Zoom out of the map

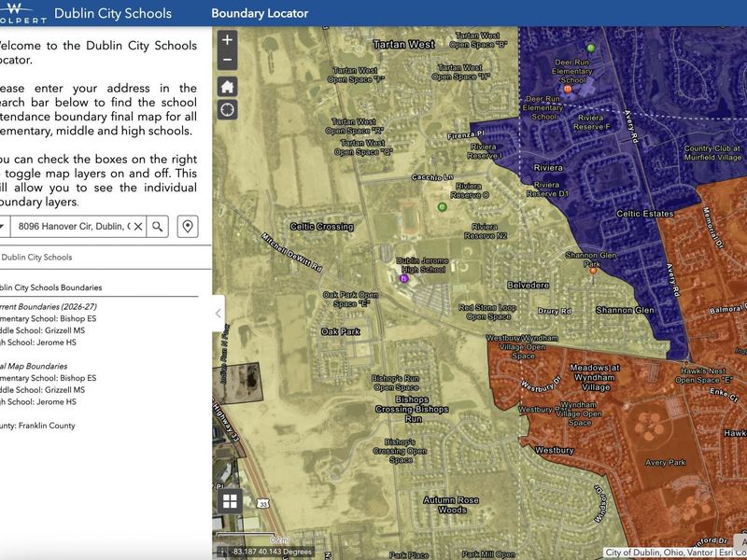pos(227,60)
